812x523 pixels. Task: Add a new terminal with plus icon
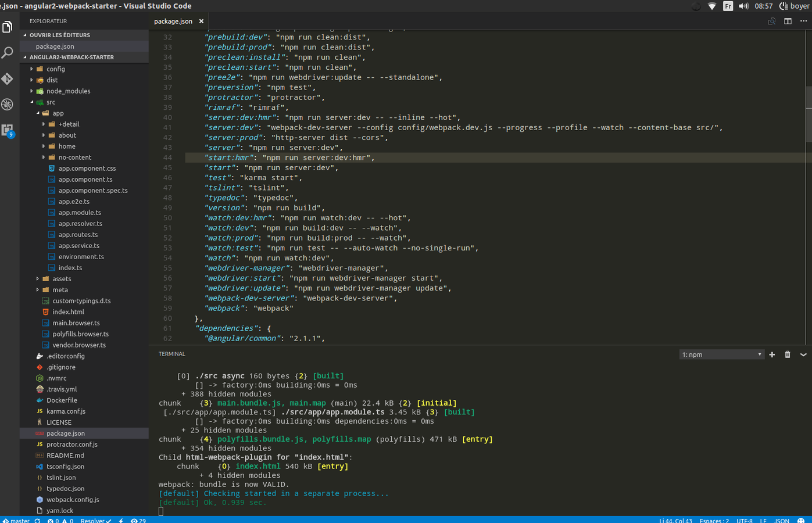pyautogui.click(x=772, y=354)
